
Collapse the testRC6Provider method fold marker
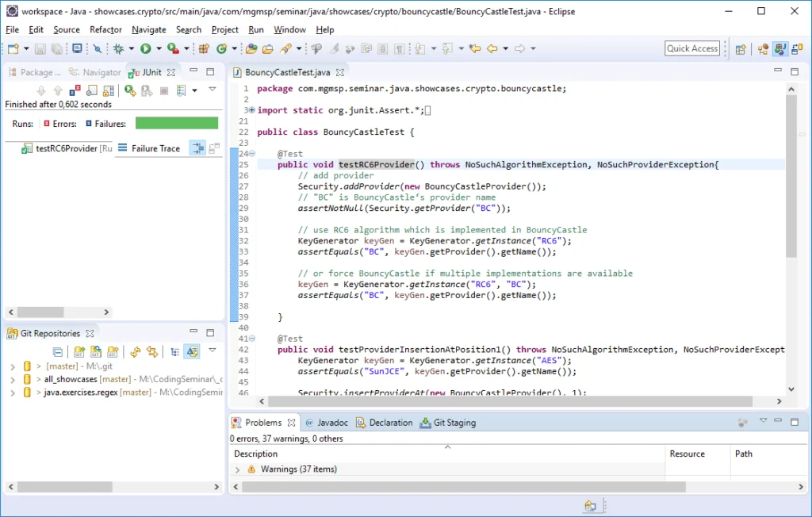click(251, 154)
